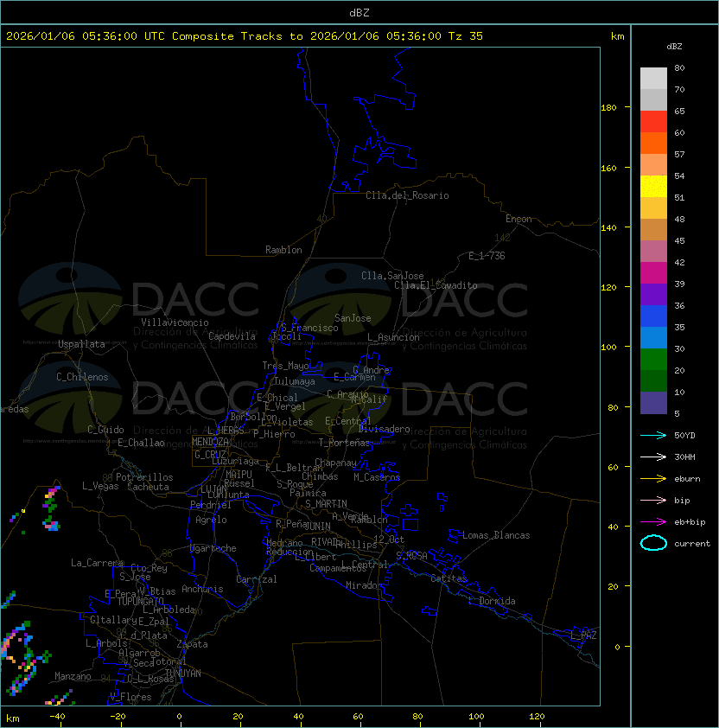Click the TUNUYAN town label
Viewport: 719px width, 728px height.
183,674
